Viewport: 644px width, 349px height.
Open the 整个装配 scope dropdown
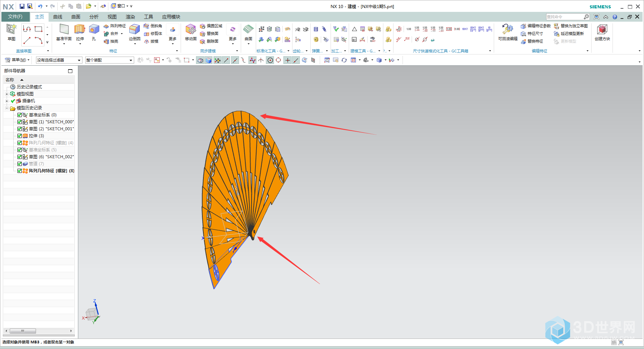(109, 60)
